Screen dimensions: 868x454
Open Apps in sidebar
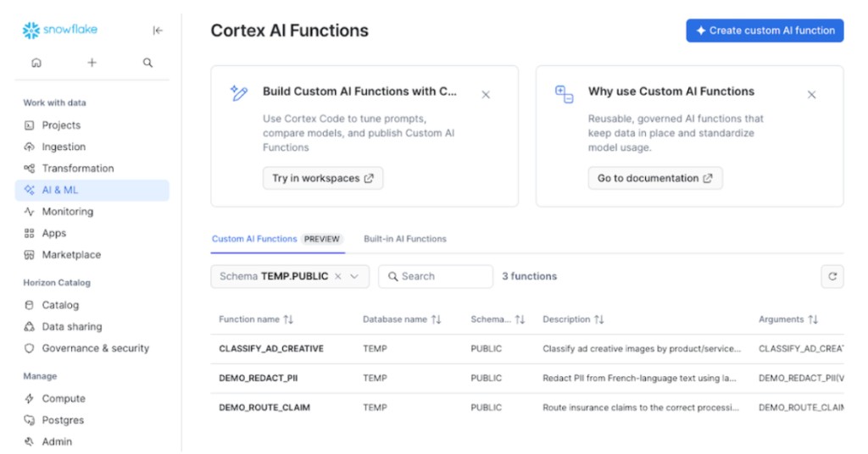[92, 234]
